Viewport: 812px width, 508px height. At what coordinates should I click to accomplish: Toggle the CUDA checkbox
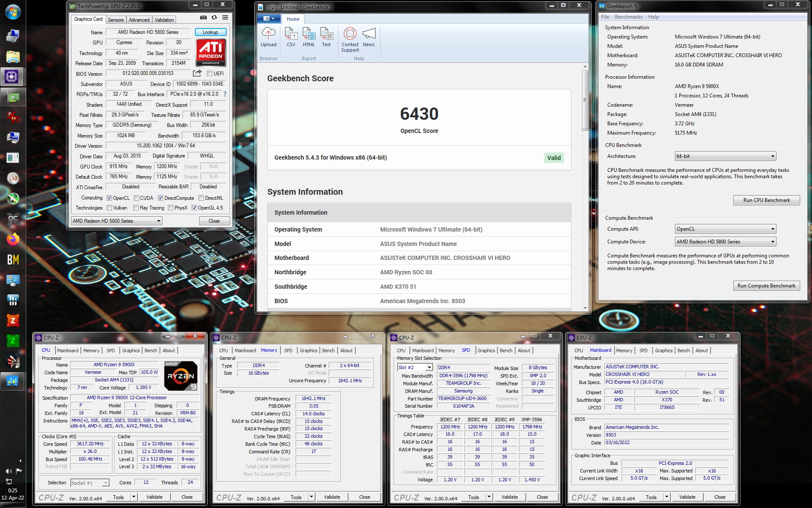click(x=136, y=198)
